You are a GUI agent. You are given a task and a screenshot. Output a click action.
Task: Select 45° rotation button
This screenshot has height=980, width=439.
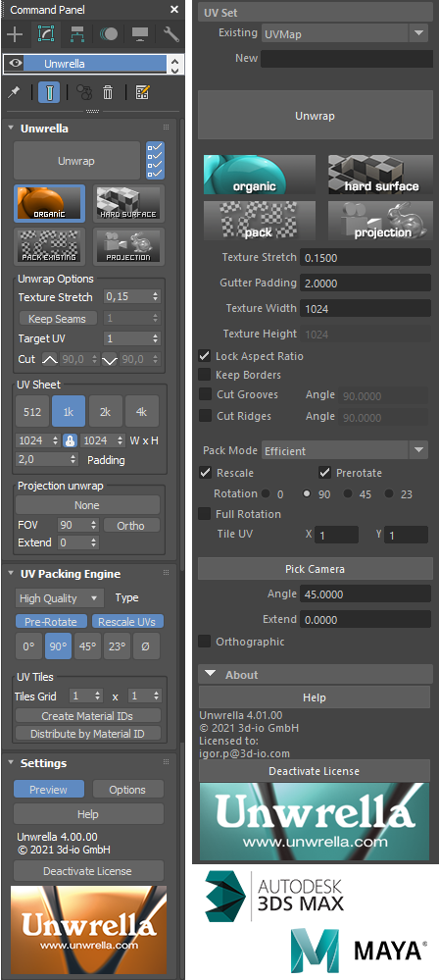click(x=87, y=646)
